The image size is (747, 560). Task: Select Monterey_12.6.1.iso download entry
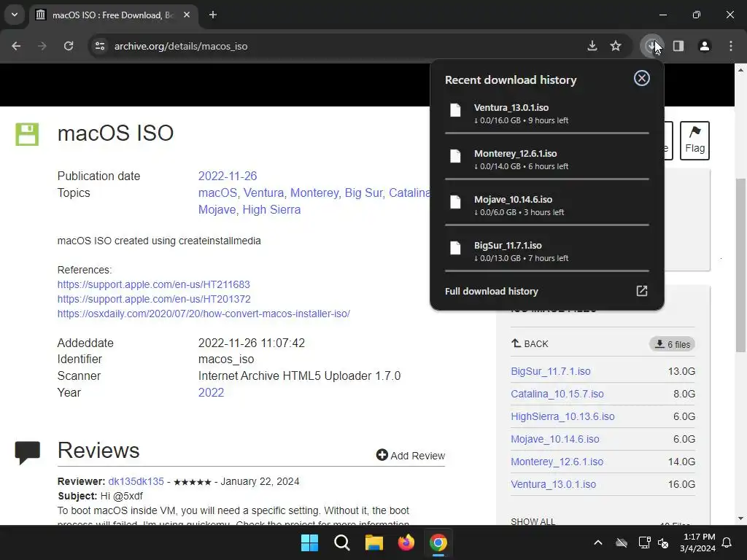coord(547,160)
